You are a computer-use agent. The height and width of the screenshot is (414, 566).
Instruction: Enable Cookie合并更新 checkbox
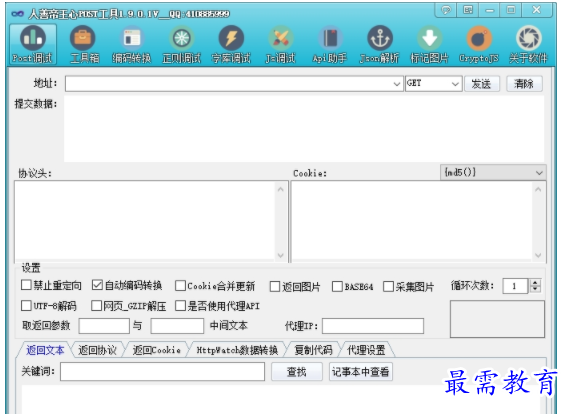pos(180,286)
